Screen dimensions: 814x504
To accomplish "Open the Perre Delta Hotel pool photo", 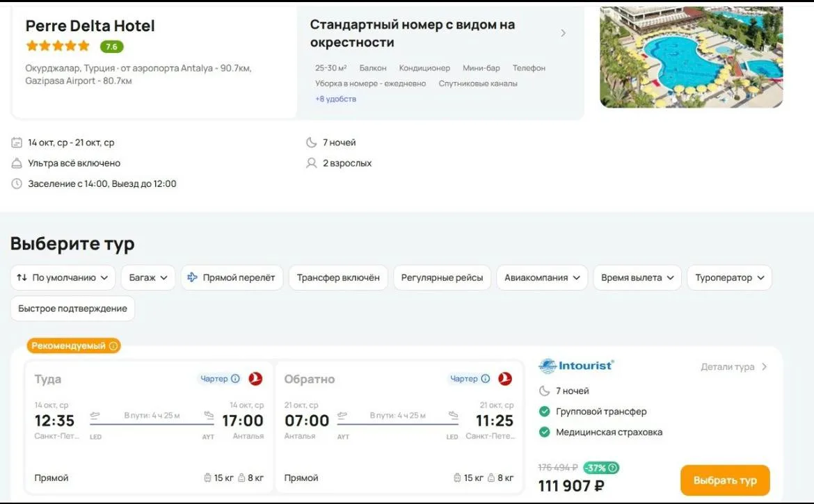I will 691,56.
